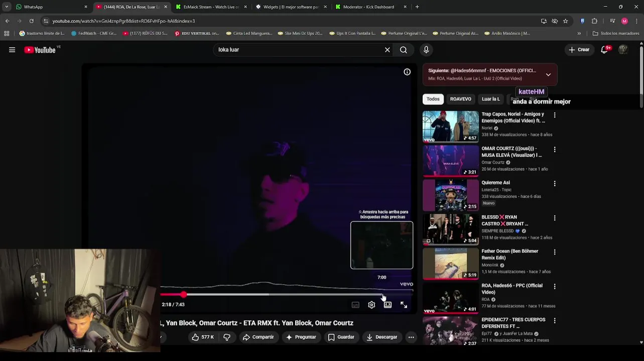This screenshot has height=361, width=644.
Task: Open the account avatar menu
Action: [623, 50]
